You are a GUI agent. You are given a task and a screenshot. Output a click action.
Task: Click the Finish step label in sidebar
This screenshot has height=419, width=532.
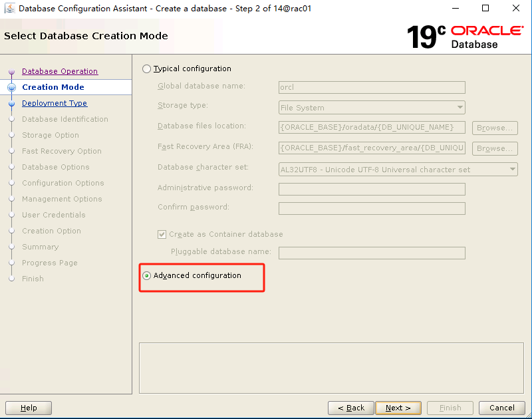(x=33, y=279)
